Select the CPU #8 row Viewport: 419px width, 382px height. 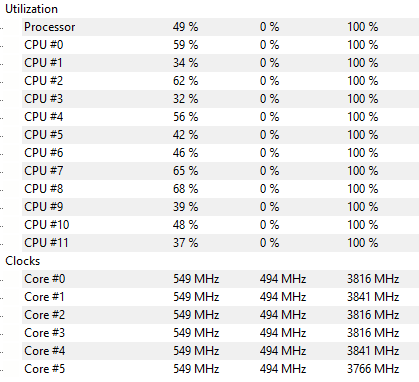tap(220, 189)
